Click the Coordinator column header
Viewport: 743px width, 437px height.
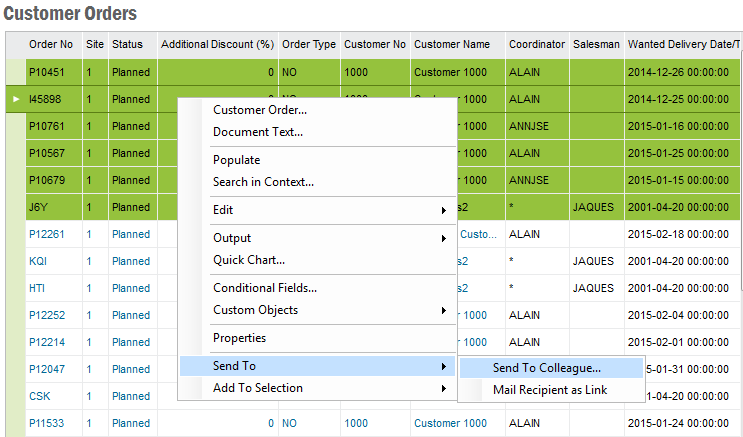click(x=536, y=44)
